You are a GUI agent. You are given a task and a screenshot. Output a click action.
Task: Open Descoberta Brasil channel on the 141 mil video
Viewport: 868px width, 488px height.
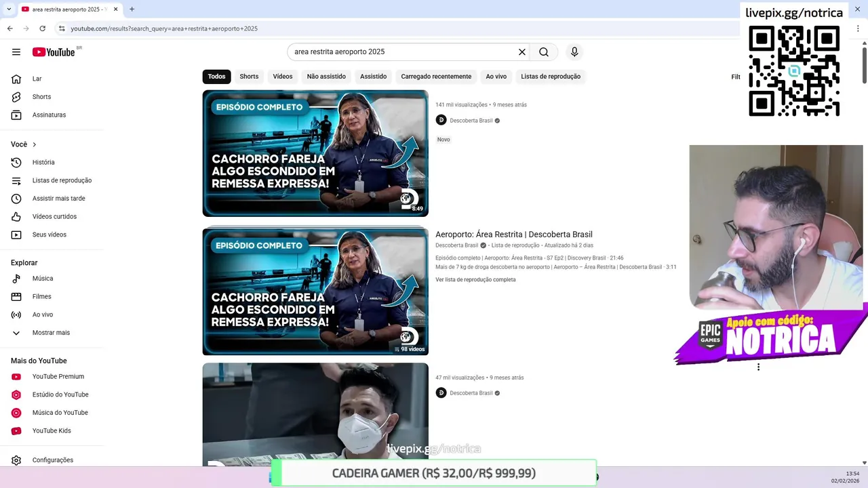coord(471,121)
